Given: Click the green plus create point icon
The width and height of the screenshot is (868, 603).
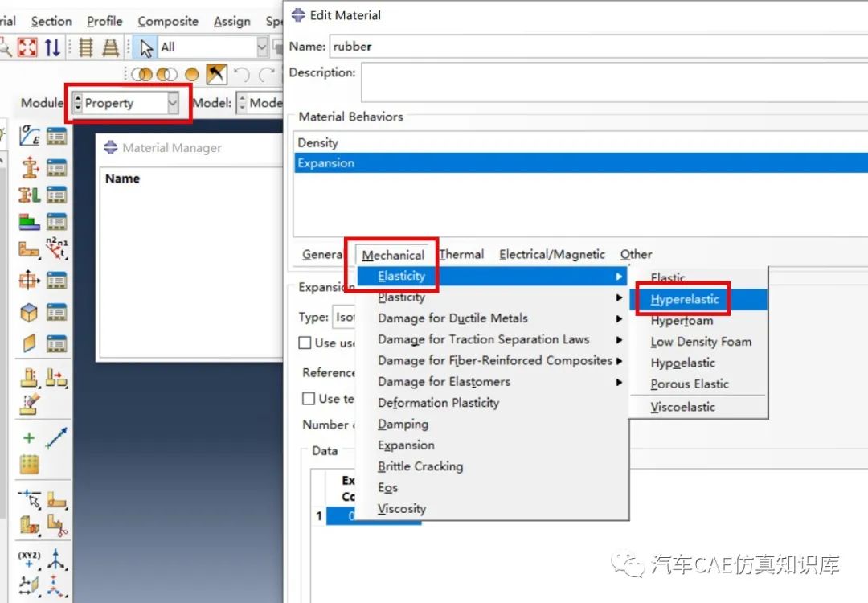Looking at the screenshot, I should pos(29,438).
